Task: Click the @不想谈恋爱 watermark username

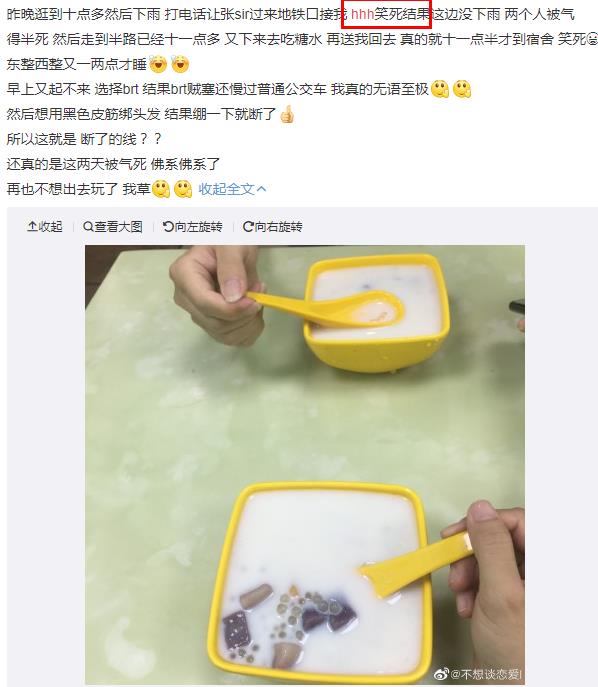Action: point(485,674)
